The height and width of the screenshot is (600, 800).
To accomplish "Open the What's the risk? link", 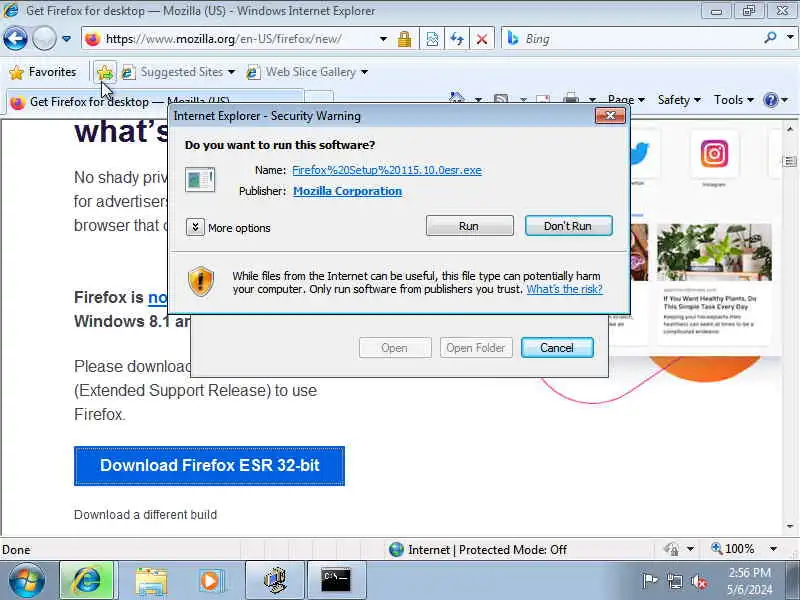I will point(564,289).
